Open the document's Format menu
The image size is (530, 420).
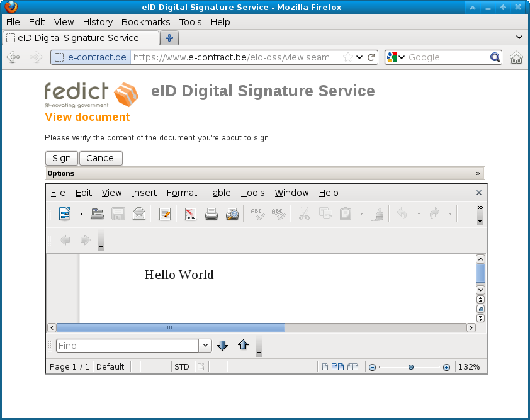click(x=182, y=193)
